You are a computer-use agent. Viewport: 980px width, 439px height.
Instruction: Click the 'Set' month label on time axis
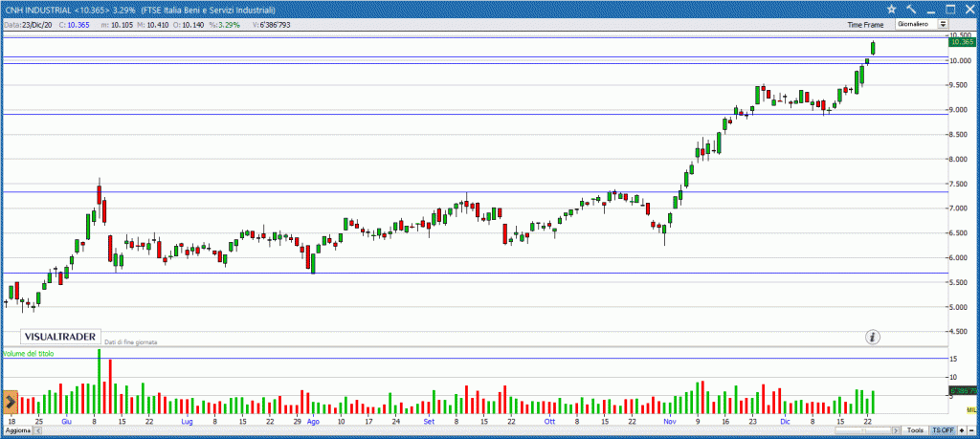pos(429,422)
